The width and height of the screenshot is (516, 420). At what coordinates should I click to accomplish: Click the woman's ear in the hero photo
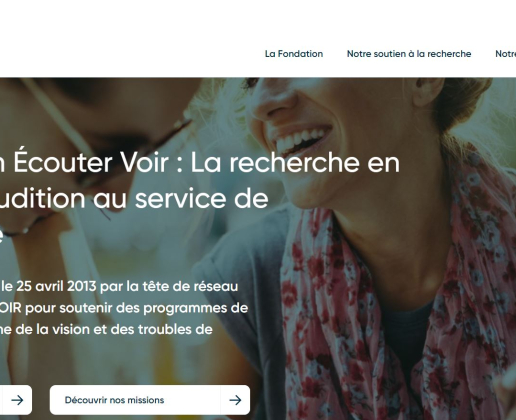428,92
